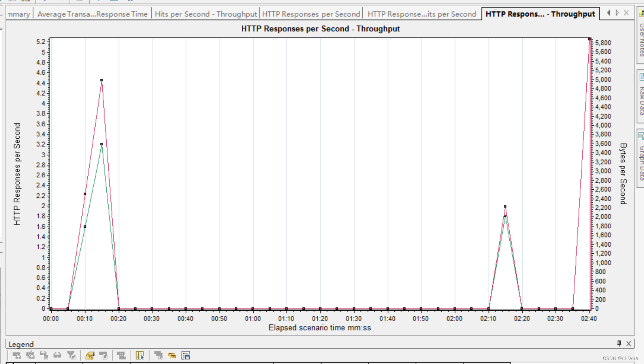Click the 3,000 right axis value
The image size is (644, 364).
[603, 171]
